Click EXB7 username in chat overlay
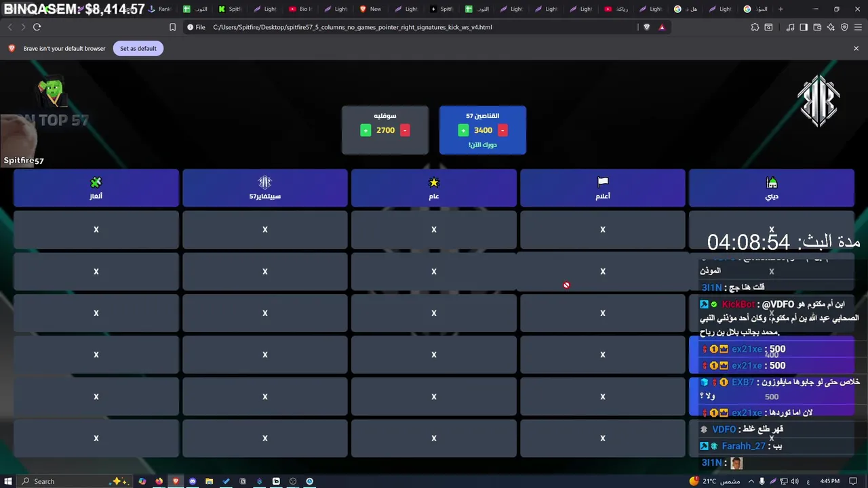Screen dimensions: 868x488 pos(743,382)
